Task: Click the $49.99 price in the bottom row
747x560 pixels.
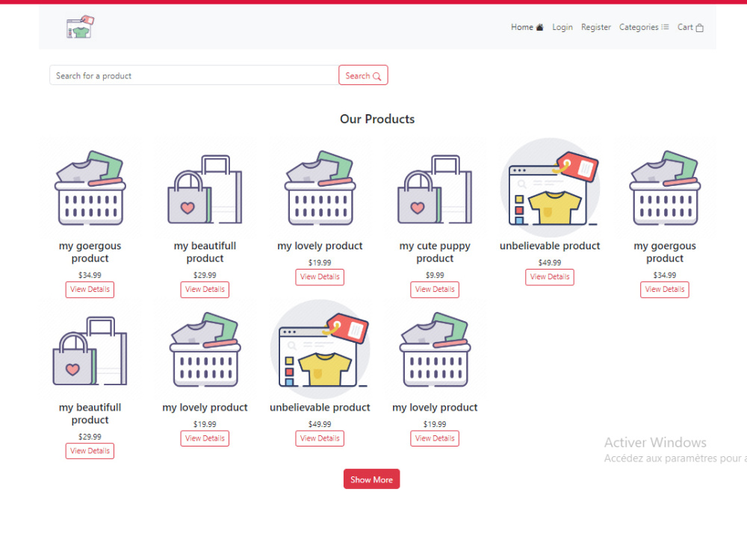Action: point(320,424)
